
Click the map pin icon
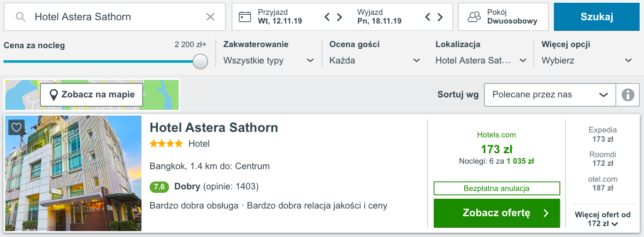[54, 95]
